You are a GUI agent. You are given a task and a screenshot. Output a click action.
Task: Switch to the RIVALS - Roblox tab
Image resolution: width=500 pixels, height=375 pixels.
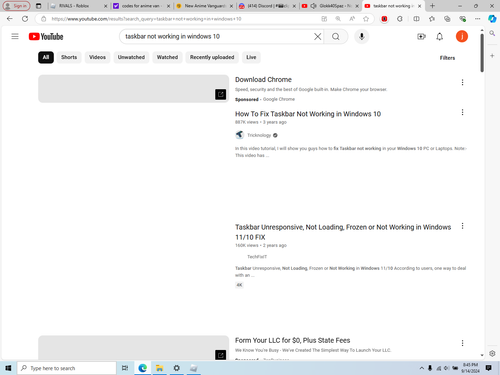[x=75, y=6]
